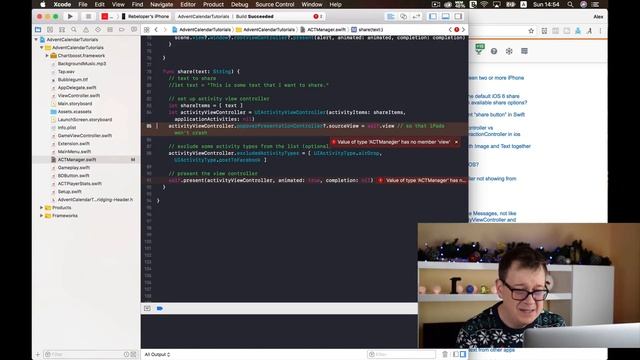Bookmark the page with the browser star
The height and width of the screenshot is (360, 640).
click(x=531, y=31)
